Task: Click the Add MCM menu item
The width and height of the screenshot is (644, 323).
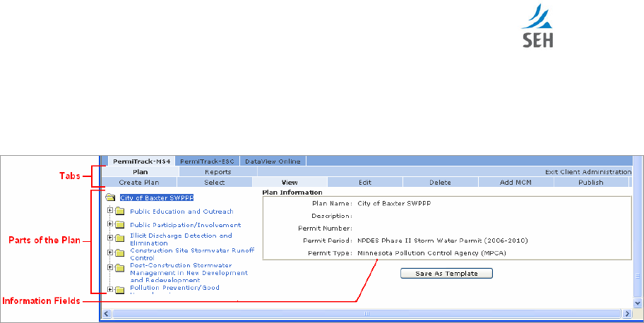Action: coord(516,182)
